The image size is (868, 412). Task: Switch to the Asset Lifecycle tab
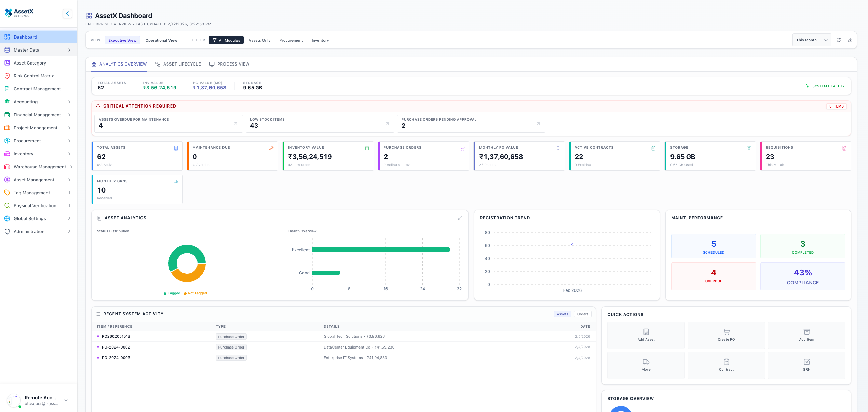click(178, 64)
